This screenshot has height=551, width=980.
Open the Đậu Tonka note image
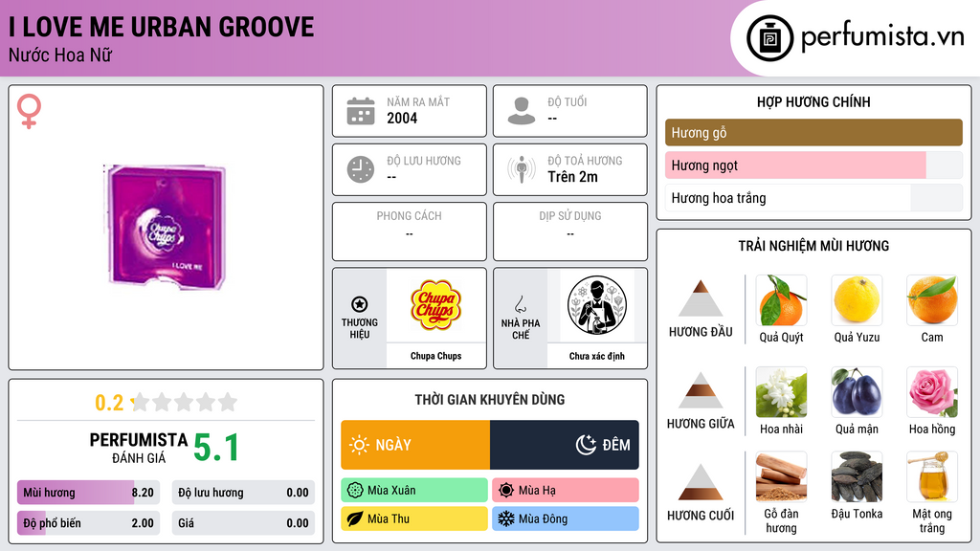click(x=857, y=477)
